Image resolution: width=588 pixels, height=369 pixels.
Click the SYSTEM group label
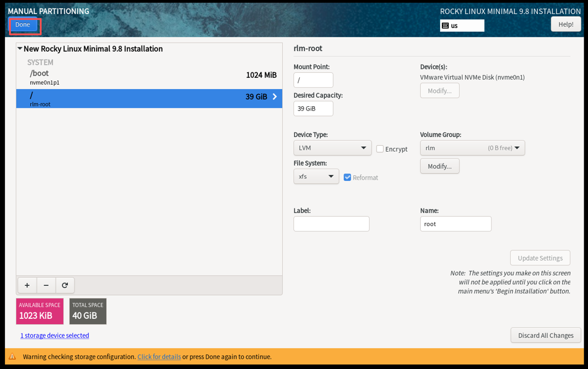(40, 62)
